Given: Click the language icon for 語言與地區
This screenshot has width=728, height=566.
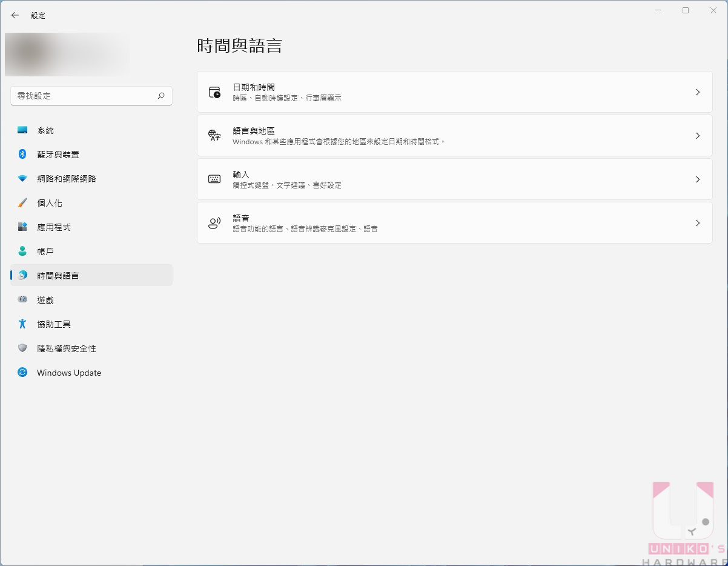Looking at the screenshot, I should pyautogui.click(x=214, y=136).
